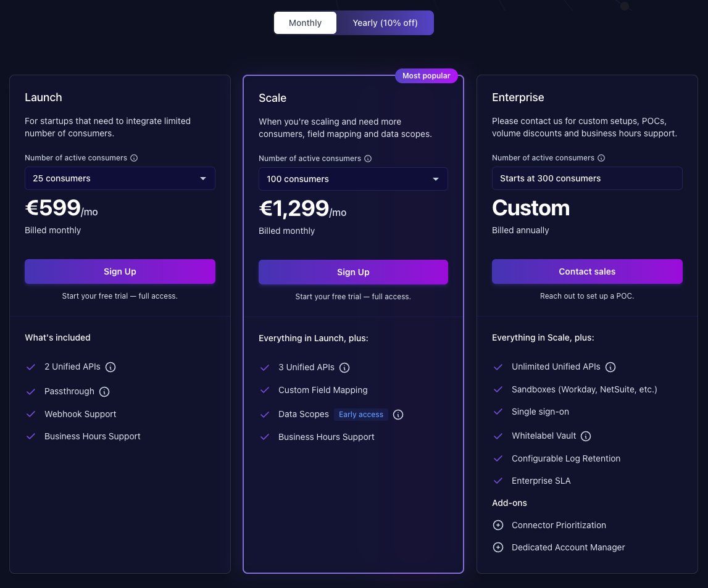Click the Passthrough info icon
The height and width of the screenshot is (588, 708).
pyautogui.click(x=104, y=391)
